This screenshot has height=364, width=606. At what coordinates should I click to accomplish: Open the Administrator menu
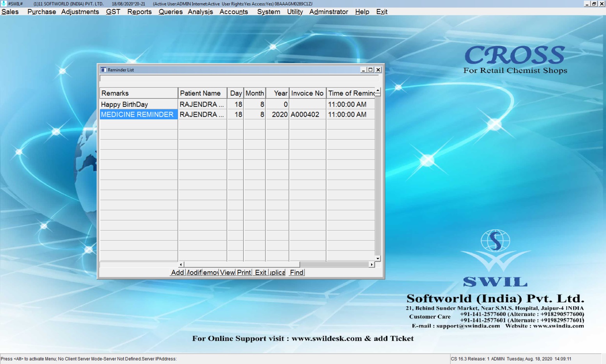(x=329, y=12)
